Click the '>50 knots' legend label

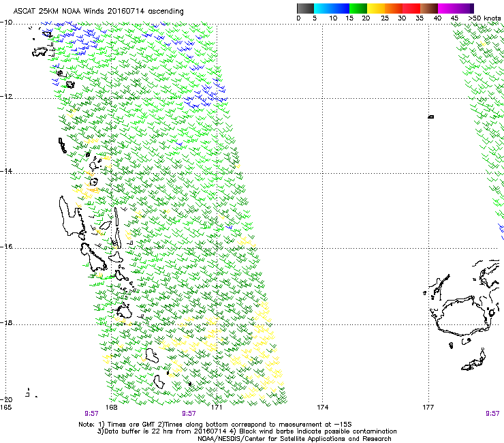484,18
